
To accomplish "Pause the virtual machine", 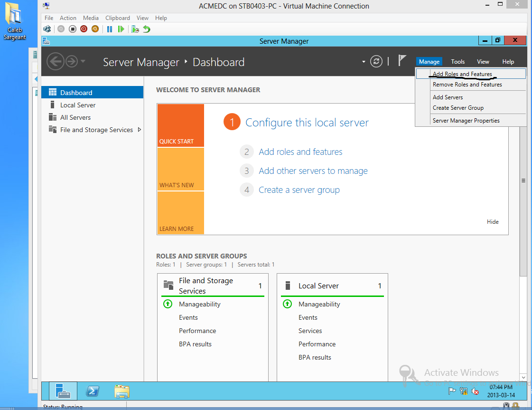I will click(x=110, y=29).
